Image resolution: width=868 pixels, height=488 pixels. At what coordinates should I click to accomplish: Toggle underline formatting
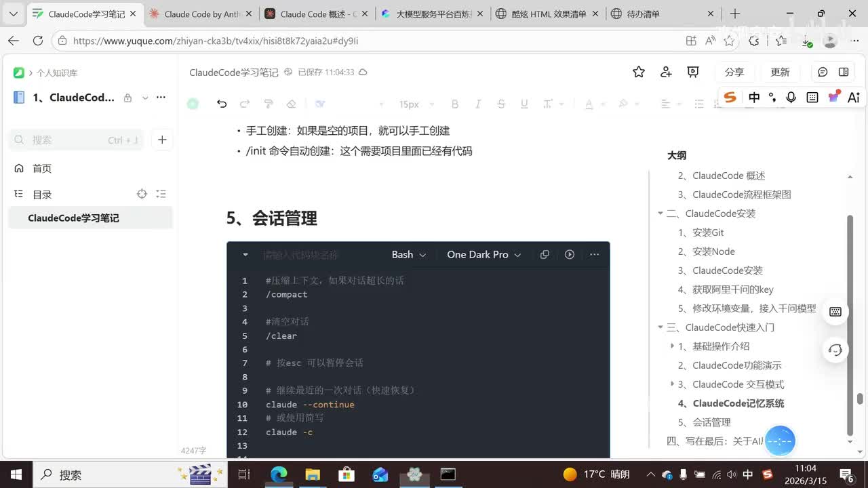click(x=524, y=104)
